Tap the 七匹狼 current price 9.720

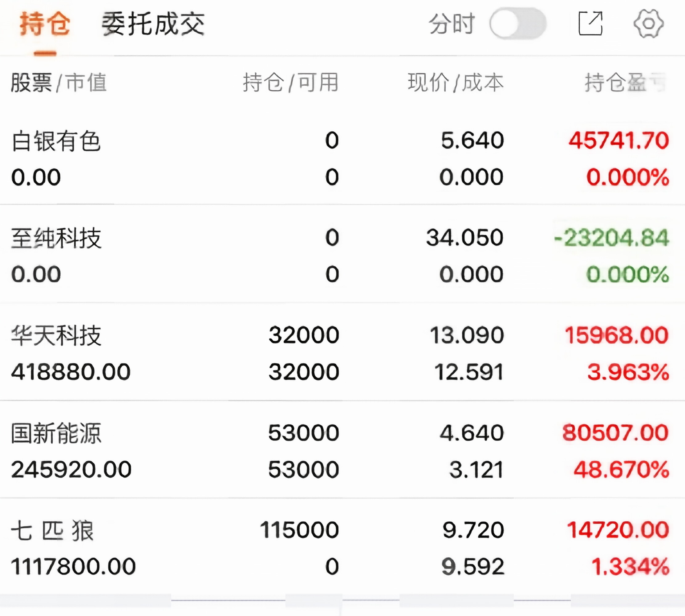(x=473, y=530)
